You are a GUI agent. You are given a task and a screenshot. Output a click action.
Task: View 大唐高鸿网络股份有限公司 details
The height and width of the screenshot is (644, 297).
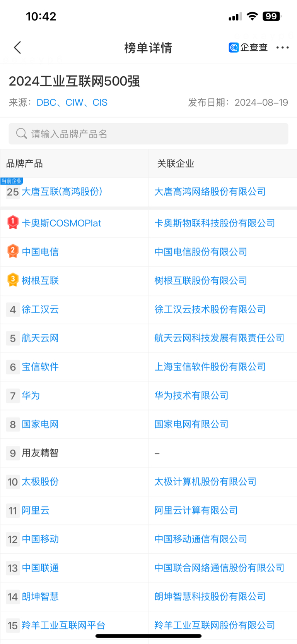click(210, 191)
